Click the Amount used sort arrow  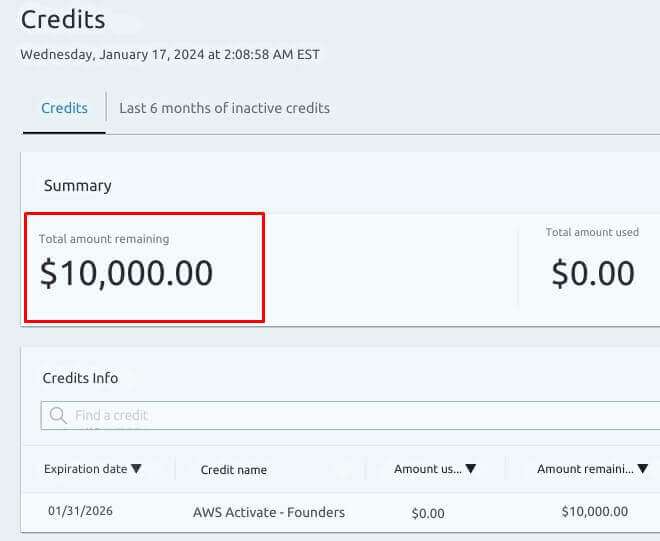point(470,469)
